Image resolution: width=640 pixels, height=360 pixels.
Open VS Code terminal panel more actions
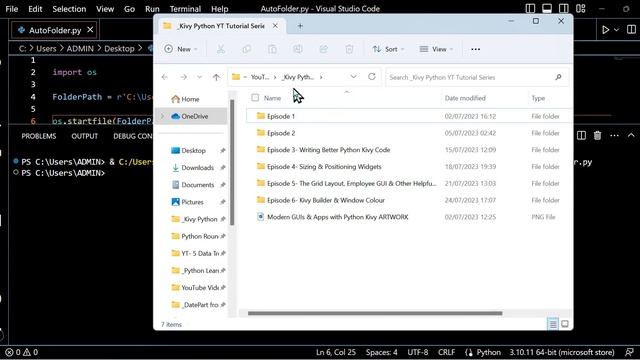[x=614, y=136]
